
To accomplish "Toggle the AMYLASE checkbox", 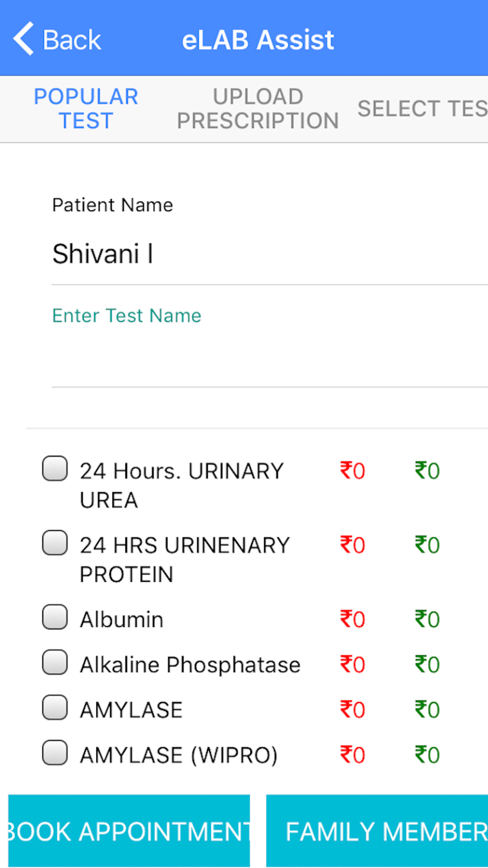I will point(55,707).
